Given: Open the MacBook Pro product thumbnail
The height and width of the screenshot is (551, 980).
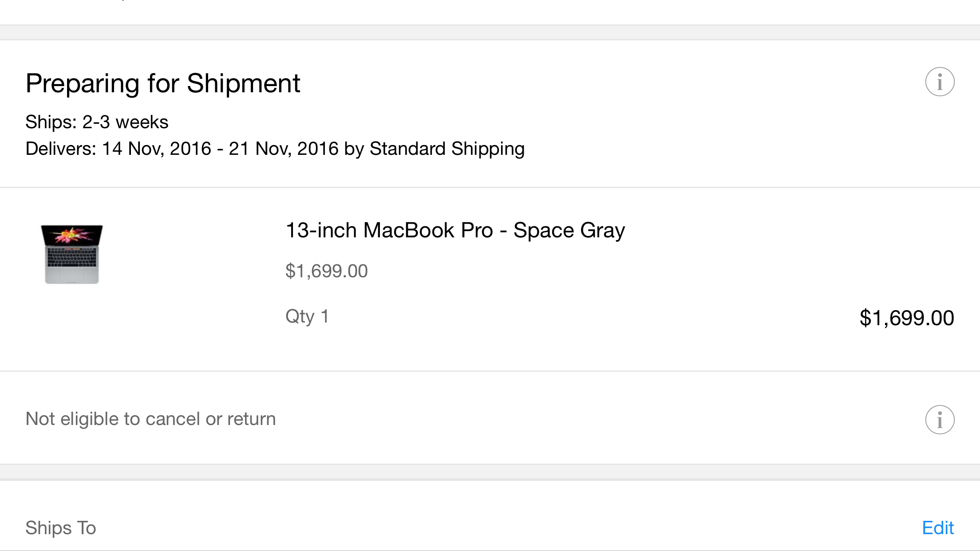Looking at the screenshot, I should (x=72, y=254).
